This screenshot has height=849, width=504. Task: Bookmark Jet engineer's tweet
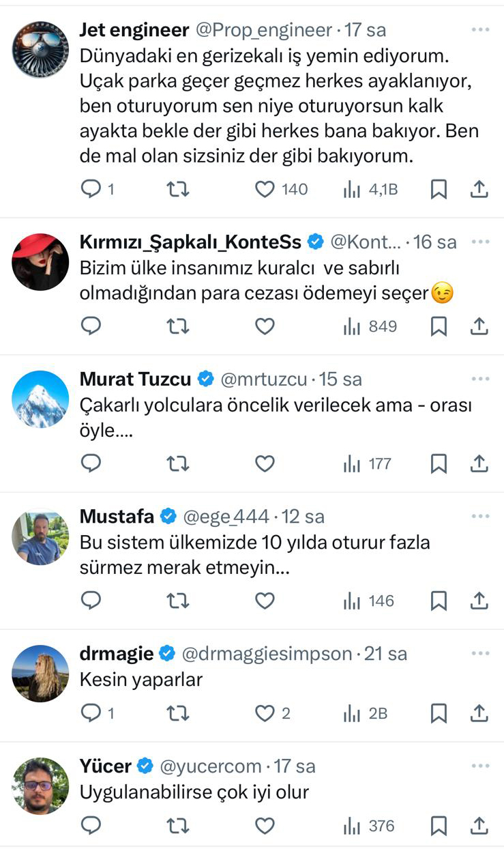(439, 189)
